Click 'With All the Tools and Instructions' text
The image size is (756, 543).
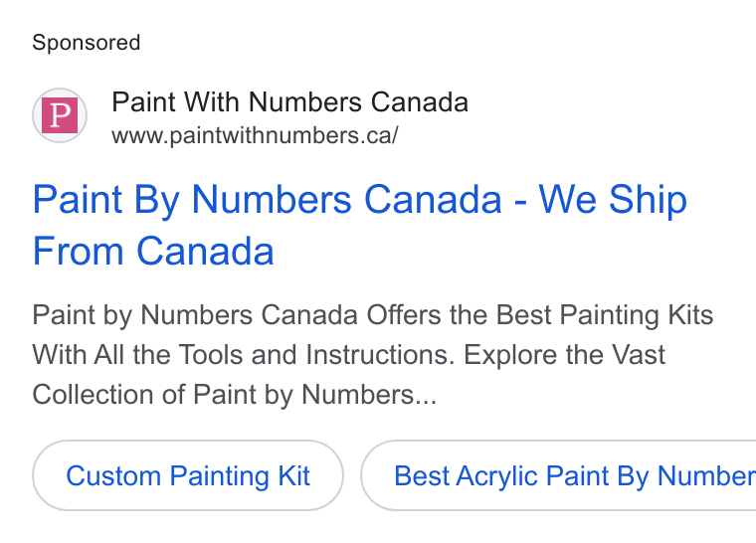pyautogui.click(x=244, y=355)
